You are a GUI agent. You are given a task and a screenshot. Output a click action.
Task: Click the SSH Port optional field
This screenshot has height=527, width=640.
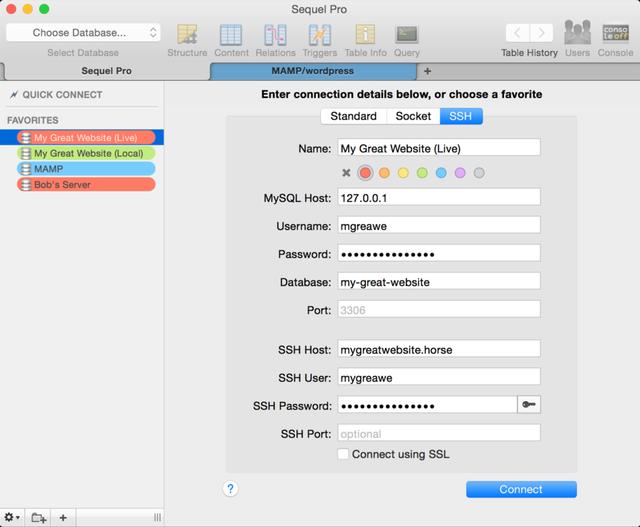[439, 433]
